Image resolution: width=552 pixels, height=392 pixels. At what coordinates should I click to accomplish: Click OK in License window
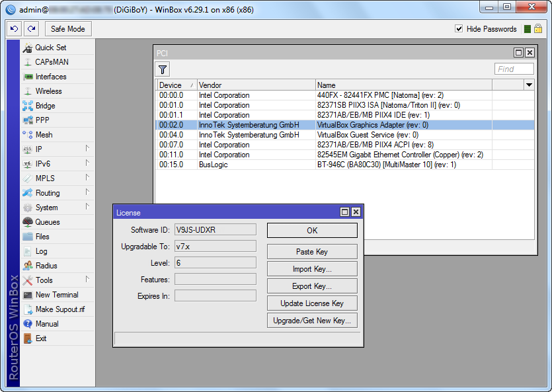[x=312, y=231]
